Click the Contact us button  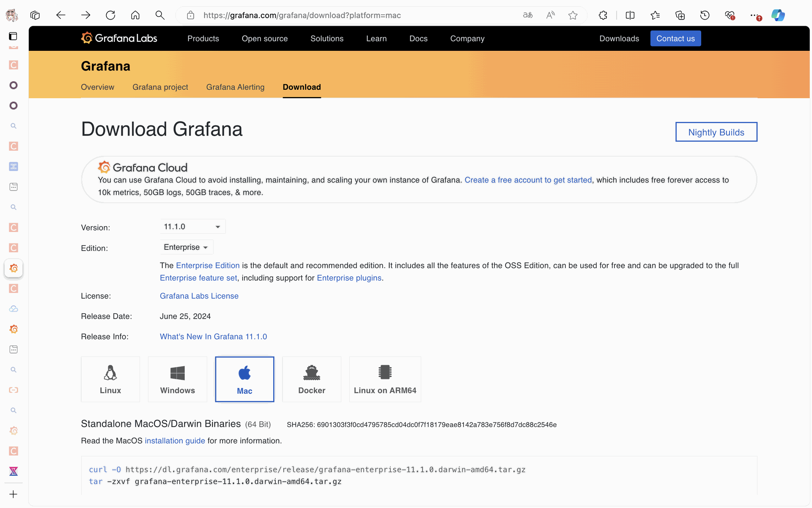click(675, 39)
